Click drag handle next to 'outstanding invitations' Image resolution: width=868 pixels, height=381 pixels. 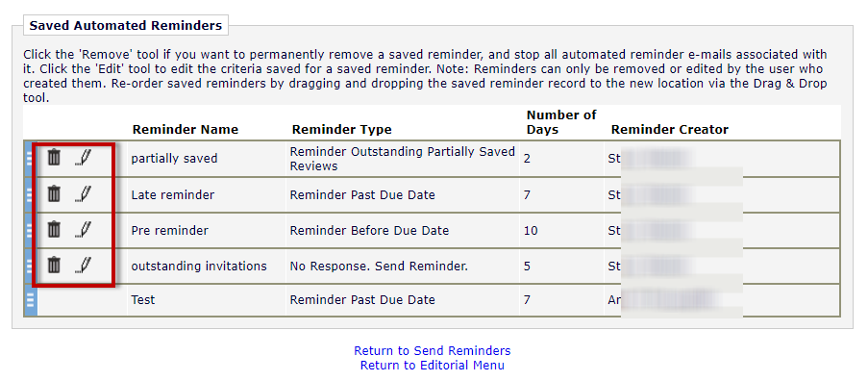pyautogui.click(x=31, y=266)
